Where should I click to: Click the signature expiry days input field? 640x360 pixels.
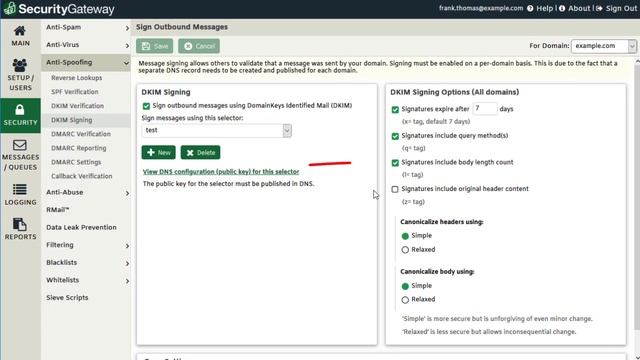coord(484,109)
